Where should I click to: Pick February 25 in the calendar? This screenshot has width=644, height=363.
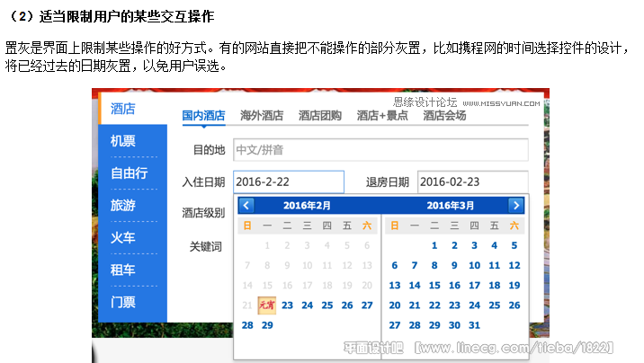coord(326,305)
